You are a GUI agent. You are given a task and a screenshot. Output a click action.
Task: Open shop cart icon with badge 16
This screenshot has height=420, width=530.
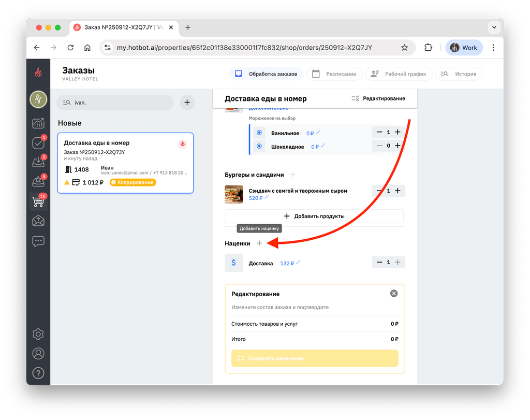coord(38,201)
